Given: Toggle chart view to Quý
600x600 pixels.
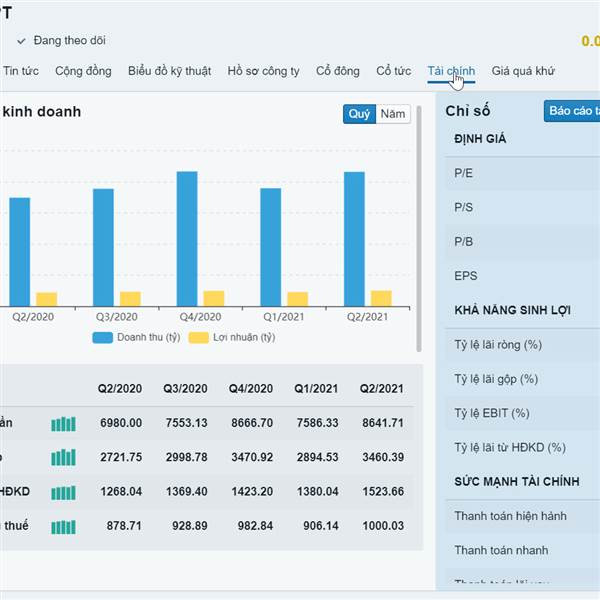Looking at the screenshot, I should [359, 114].
